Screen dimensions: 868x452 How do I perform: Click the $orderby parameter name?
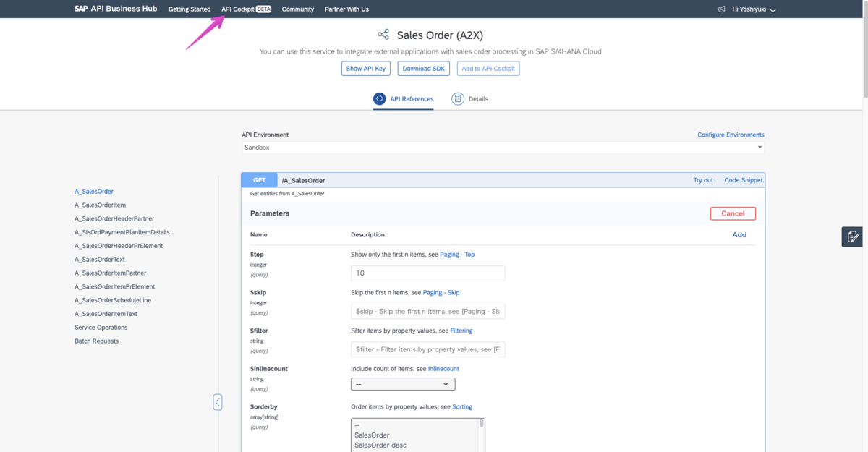point(264,406)
